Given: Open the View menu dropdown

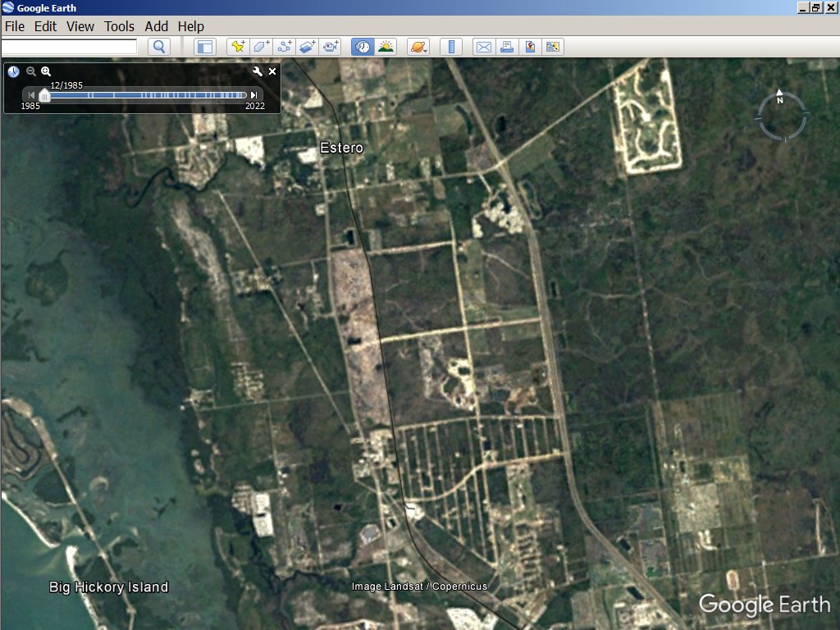Looking at the screenshot, I should tap(80, 26).
